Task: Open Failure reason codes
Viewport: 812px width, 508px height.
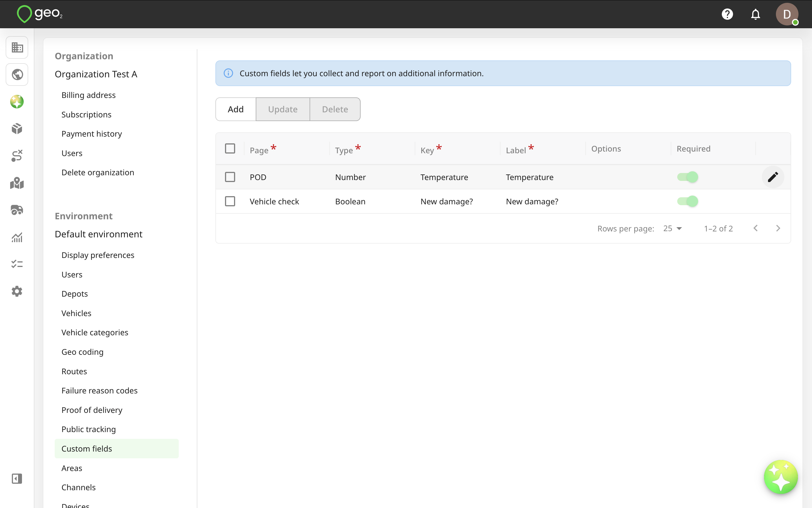Action: point(99,390)
